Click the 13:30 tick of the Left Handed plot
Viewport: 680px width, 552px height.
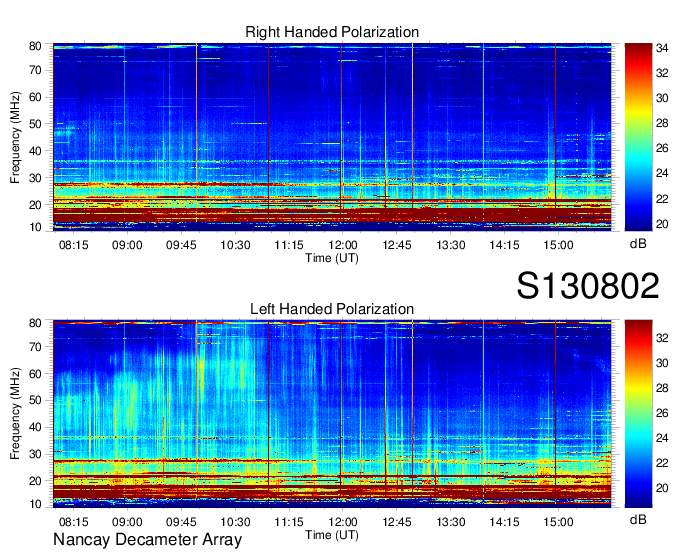pos(451,522)
